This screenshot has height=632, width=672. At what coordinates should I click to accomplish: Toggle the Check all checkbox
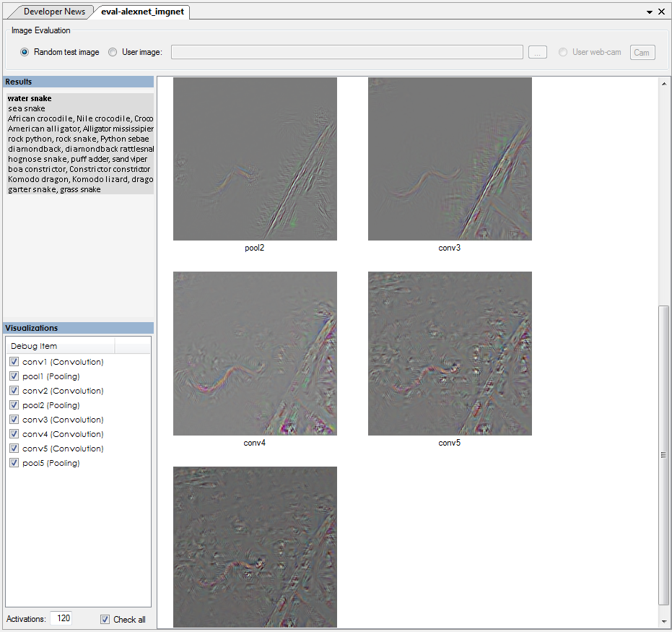coord(105,619)
